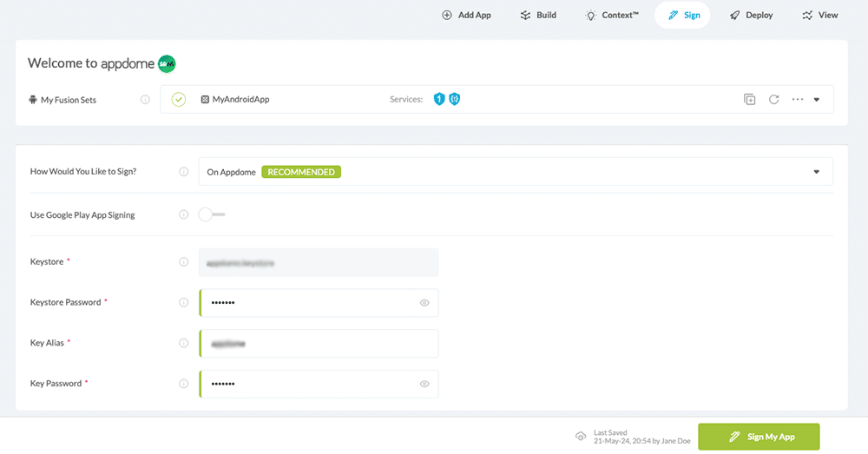Click the copy fusion set icon
Viewport: 868px width, 454px height.
click(750, 100)
